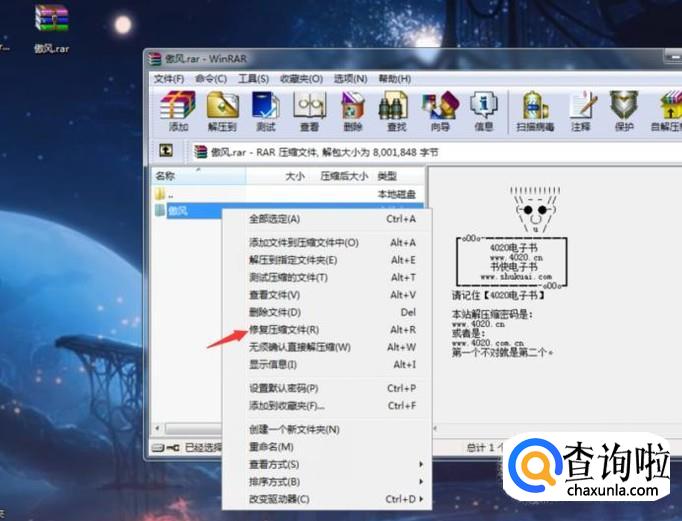Screen dimensions: 682x521
Task: Choose 添加到收藏夹(F)... menu entry
Action: (x=327, y=405)
